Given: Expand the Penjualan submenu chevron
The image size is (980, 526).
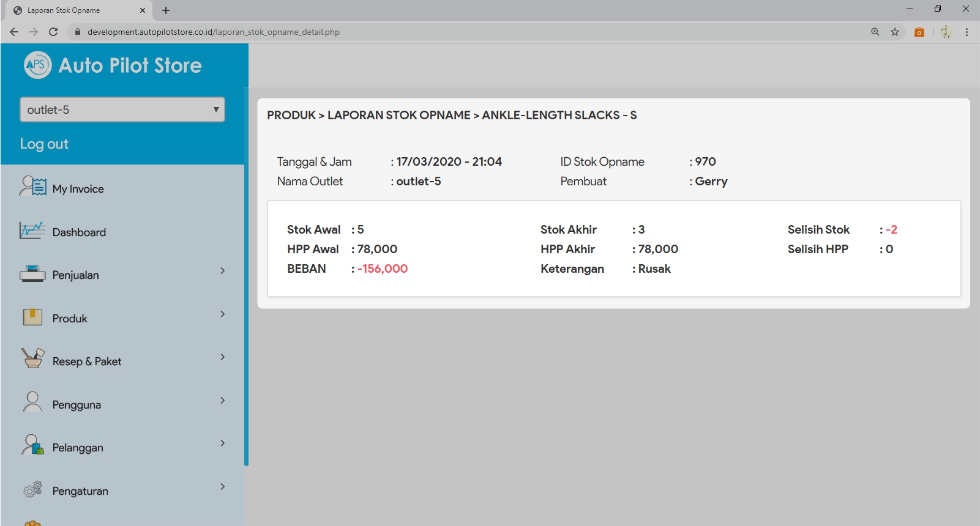Looking at the screenshot, I should click(x=222, y=270).
